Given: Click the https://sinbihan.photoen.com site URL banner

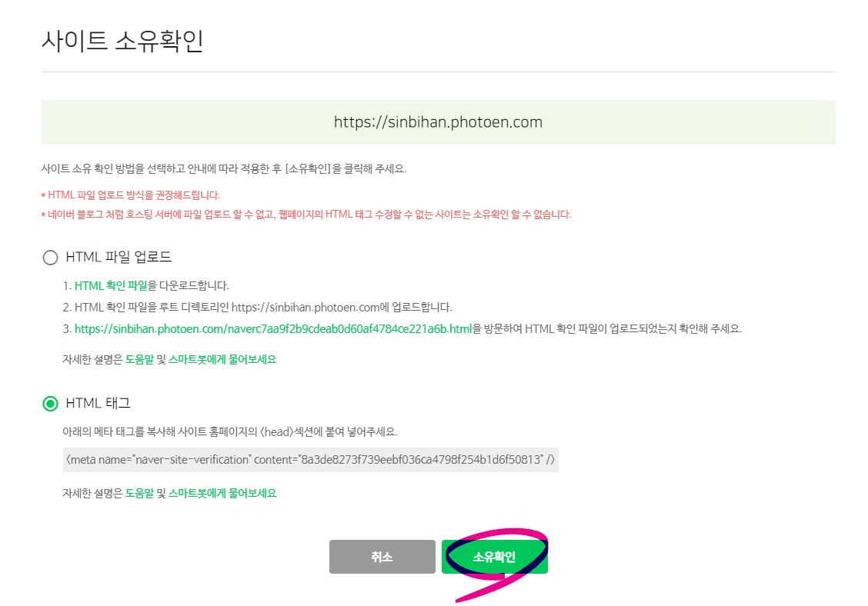Looking at the screenshot, I should (438, 122).
